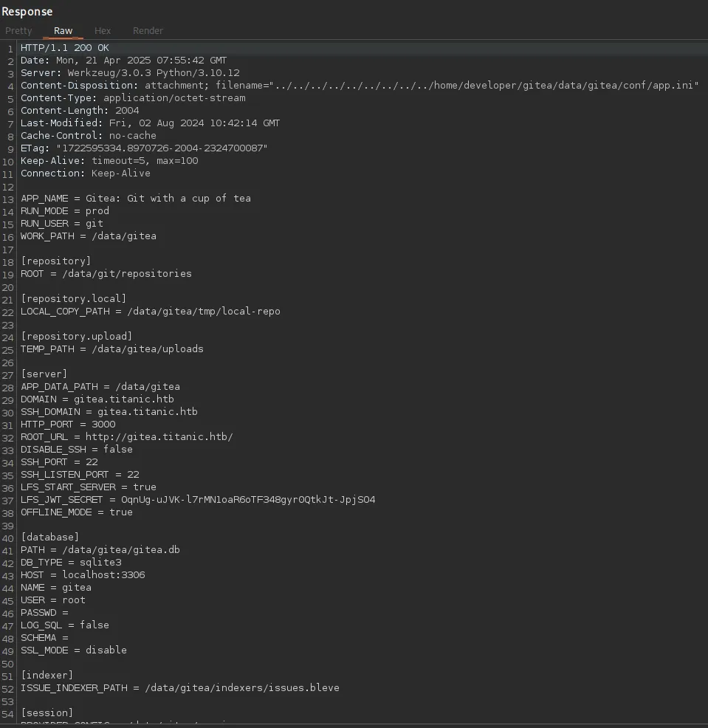This screenshot has width=708, height=728.
Task: Switch to the Render tab
Action: click(148, 31)
